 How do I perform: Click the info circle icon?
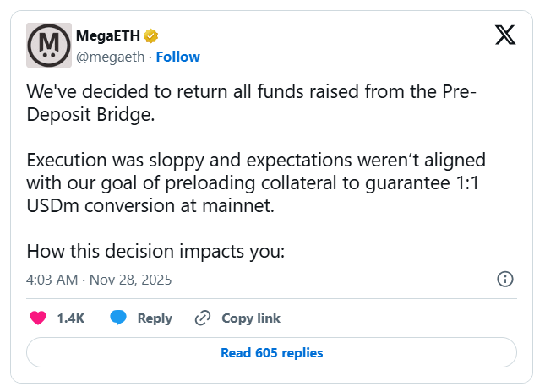pyautogui.click(x=505, y=279)
